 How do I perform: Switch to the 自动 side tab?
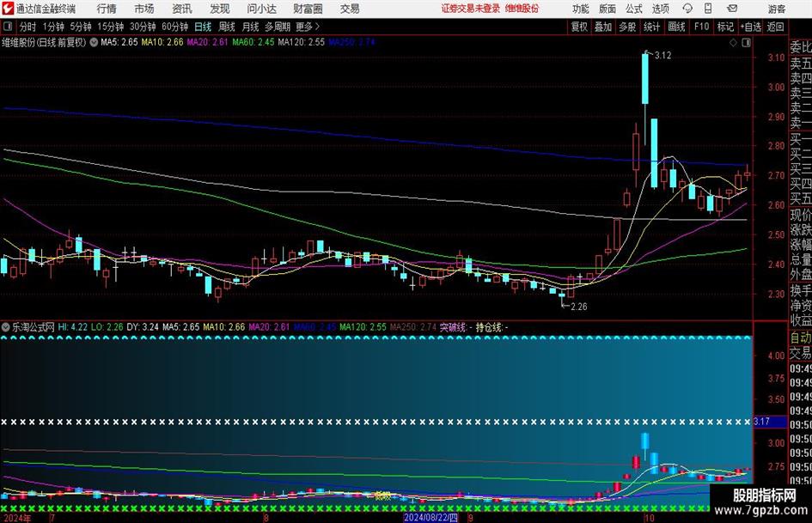(801, 338)
